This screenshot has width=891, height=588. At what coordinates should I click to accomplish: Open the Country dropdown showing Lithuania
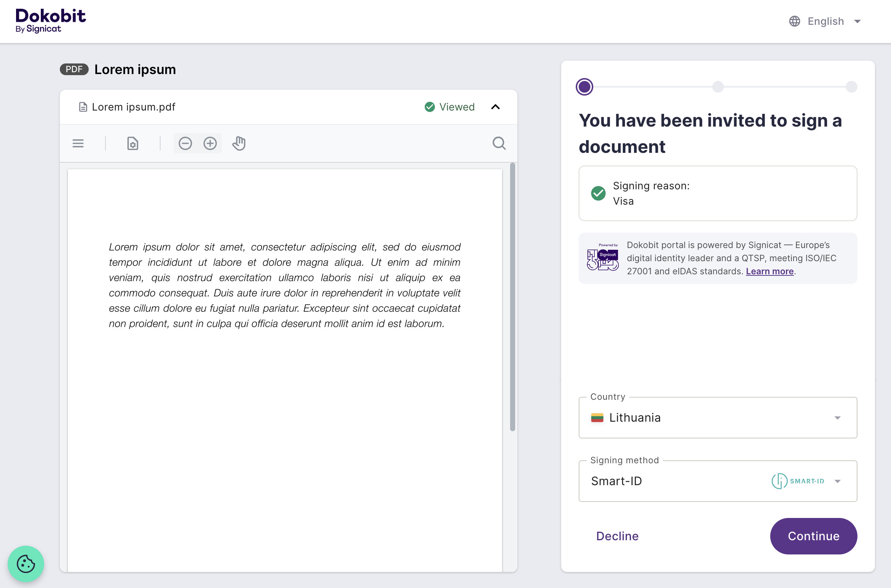tap(718, 418)
